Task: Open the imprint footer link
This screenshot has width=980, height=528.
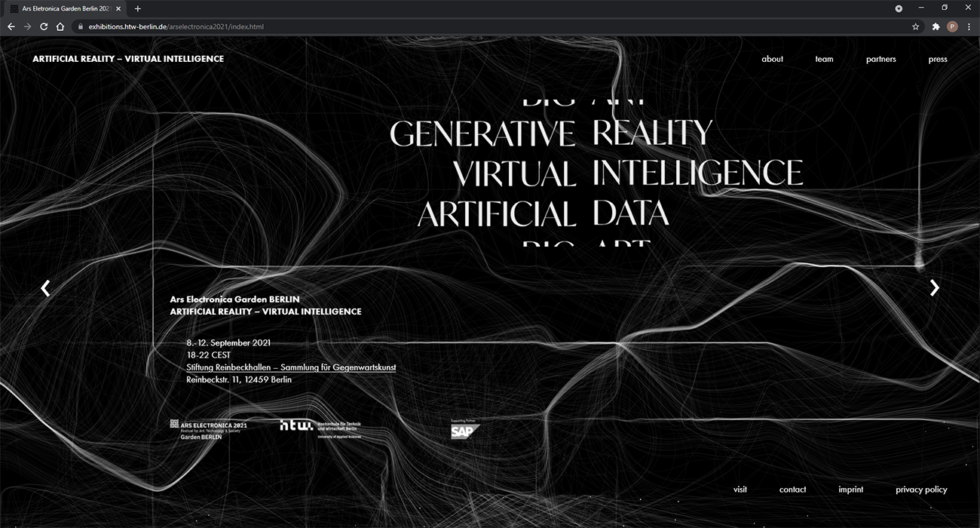Action: tap(851, 490)
